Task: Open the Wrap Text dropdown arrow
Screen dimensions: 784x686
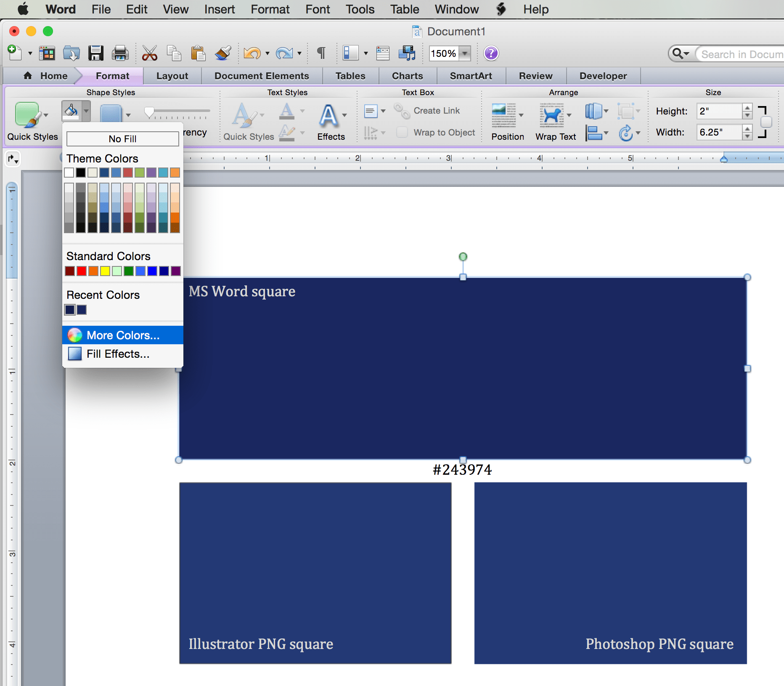Action: (569, 115)
